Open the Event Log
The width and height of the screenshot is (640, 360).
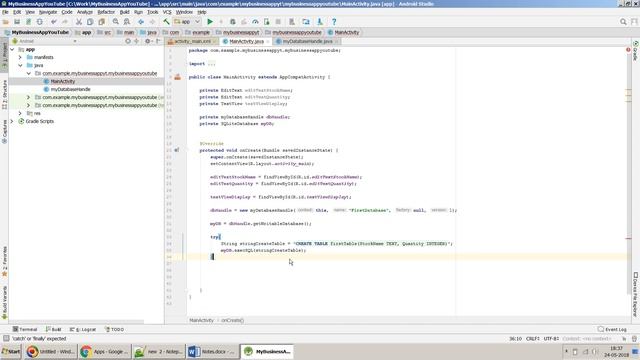[612, 329]
